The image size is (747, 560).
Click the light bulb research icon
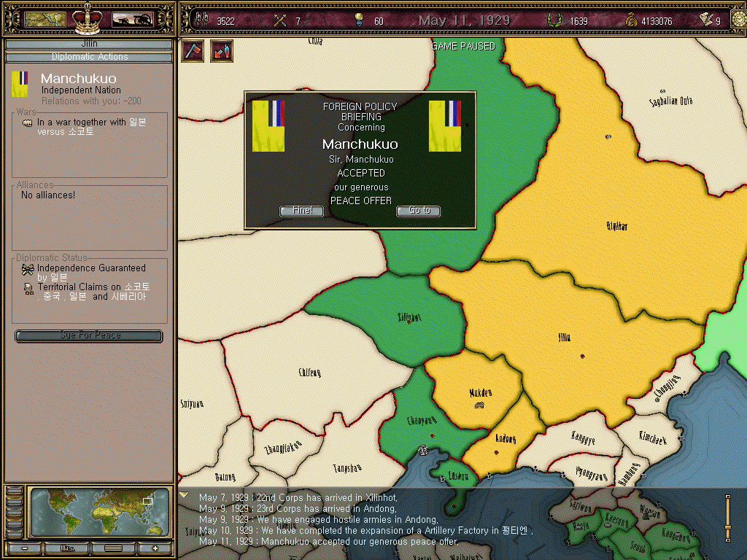coord(359,20)
